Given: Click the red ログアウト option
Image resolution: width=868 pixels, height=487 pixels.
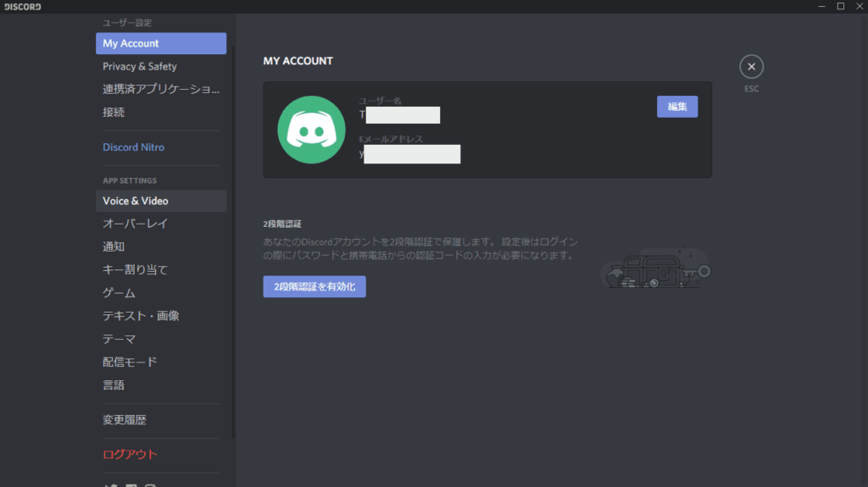Looking at the screenshot, I should (161, 454).
